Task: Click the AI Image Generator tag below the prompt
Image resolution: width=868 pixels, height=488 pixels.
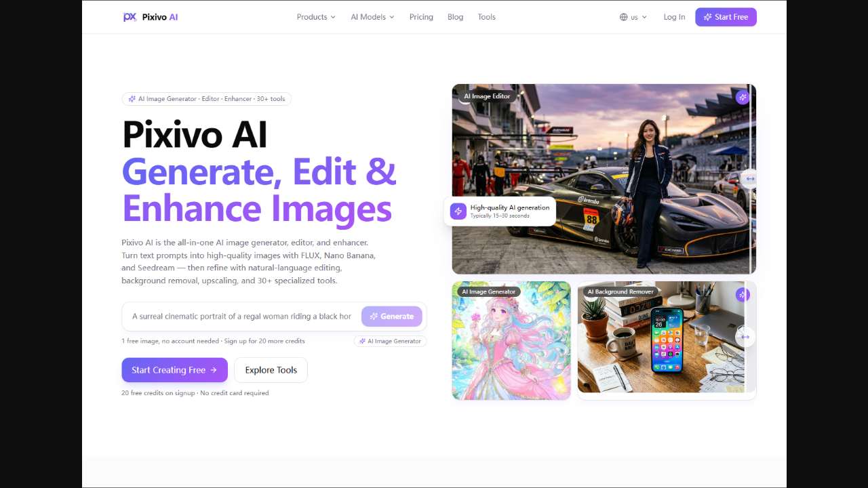Action: (390, 341)
